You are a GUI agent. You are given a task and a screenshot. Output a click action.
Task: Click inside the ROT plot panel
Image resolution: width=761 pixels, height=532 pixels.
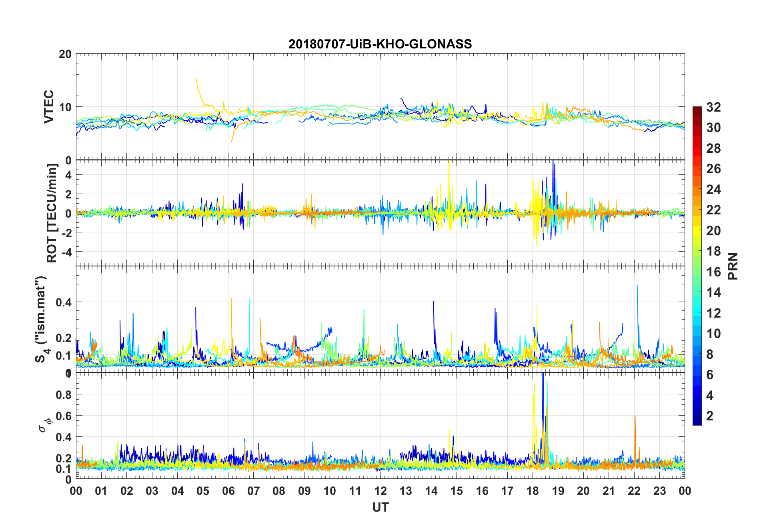pyautogui.click(x=380, y=213)
